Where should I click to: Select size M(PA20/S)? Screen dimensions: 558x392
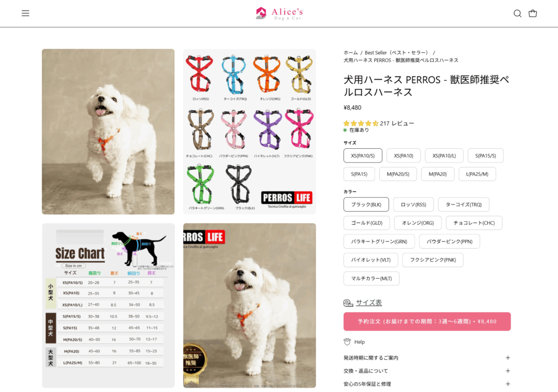coord(398,174)
